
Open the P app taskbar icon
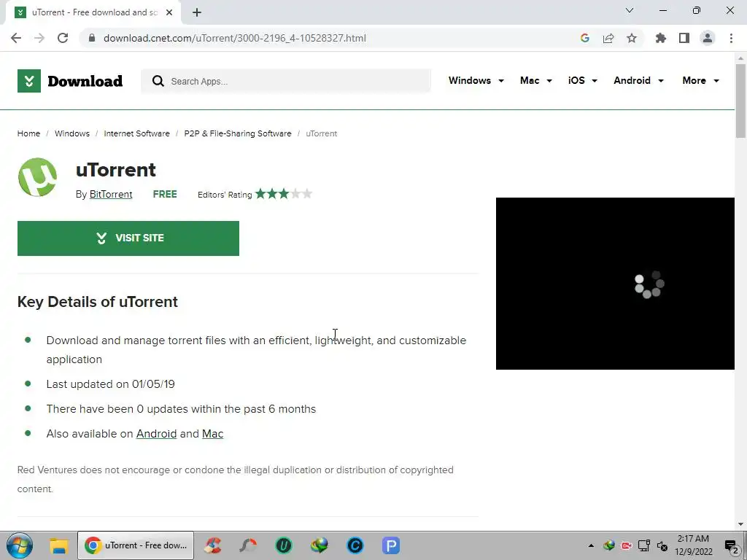[391, 545]
